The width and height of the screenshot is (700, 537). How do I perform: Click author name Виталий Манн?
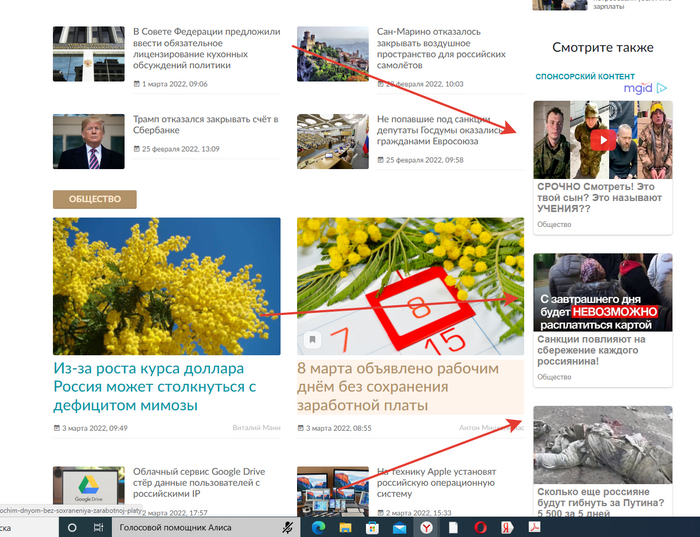[256, 428]
